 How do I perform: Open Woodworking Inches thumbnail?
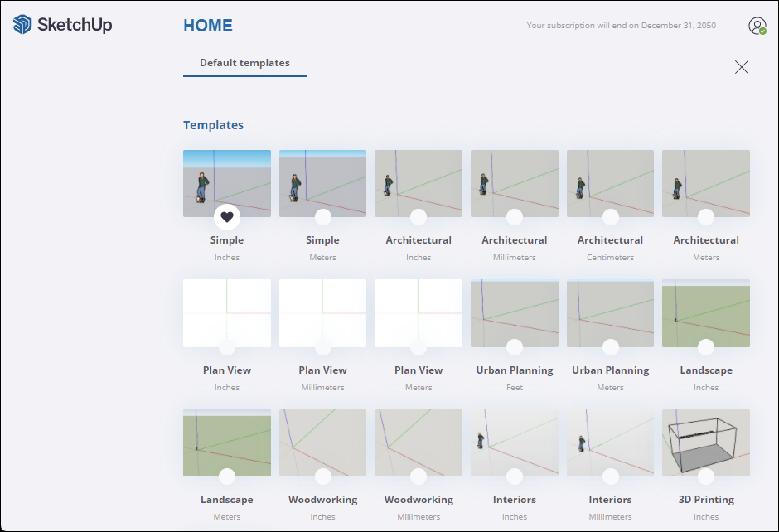(323, 442)
